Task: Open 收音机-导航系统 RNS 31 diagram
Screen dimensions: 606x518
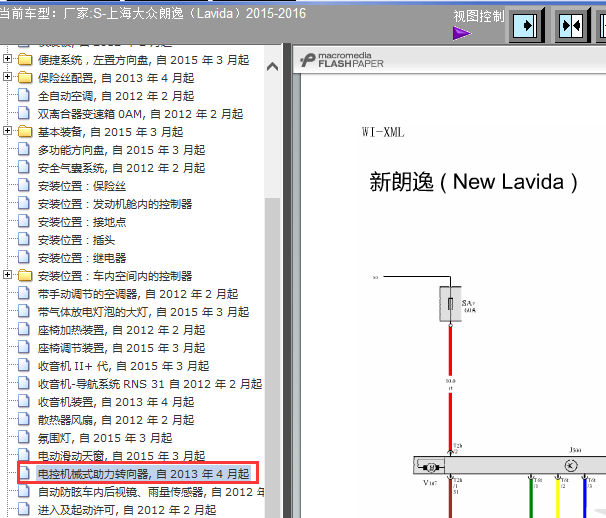Action: coord(150,384)
